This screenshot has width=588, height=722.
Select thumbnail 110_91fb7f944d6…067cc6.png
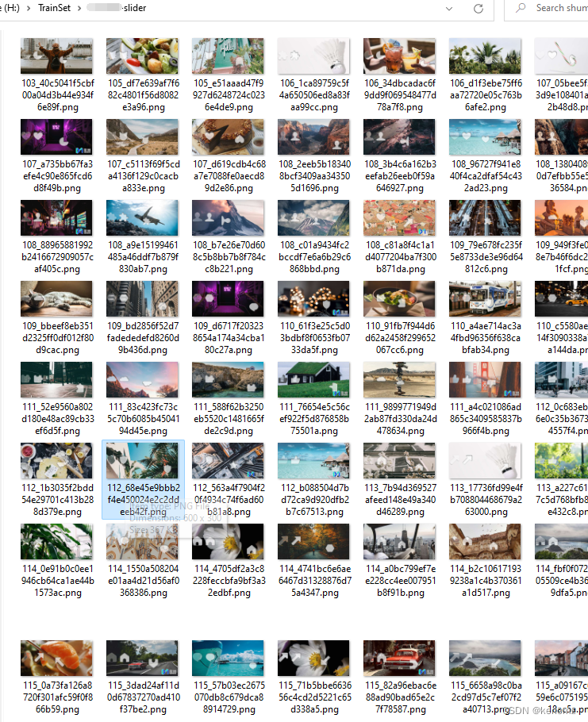coord(399,299)
